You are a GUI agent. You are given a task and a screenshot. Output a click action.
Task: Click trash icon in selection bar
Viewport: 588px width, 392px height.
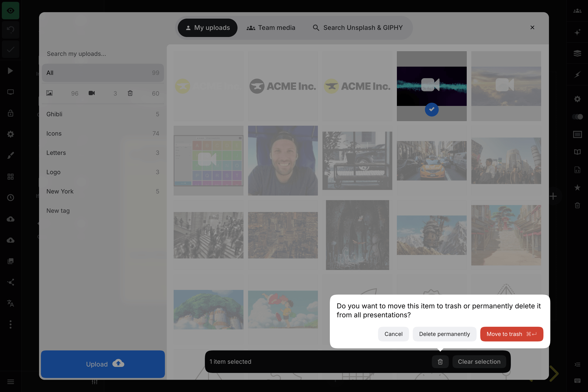tap(440, 362)
